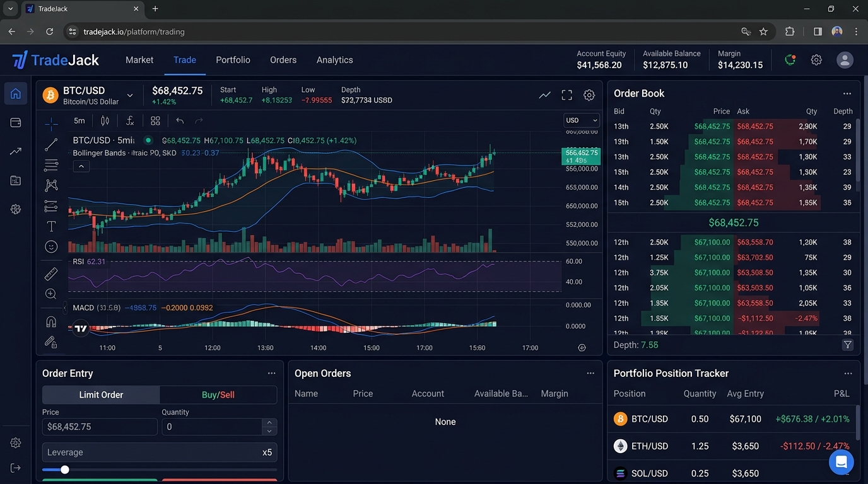Select the Buy/Sell tab

(218, 395)
